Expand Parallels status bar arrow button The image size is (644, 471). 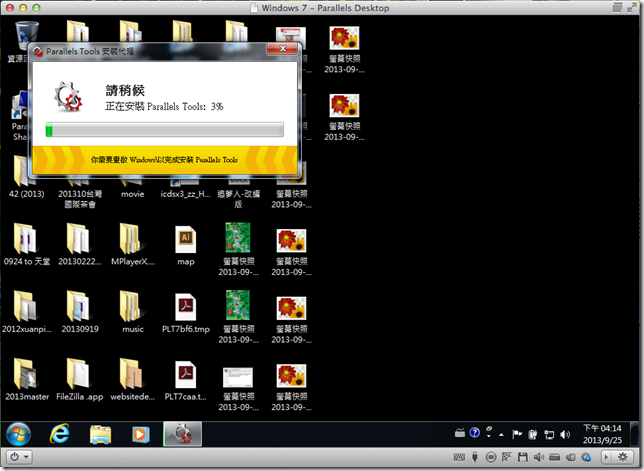point(606,457)
